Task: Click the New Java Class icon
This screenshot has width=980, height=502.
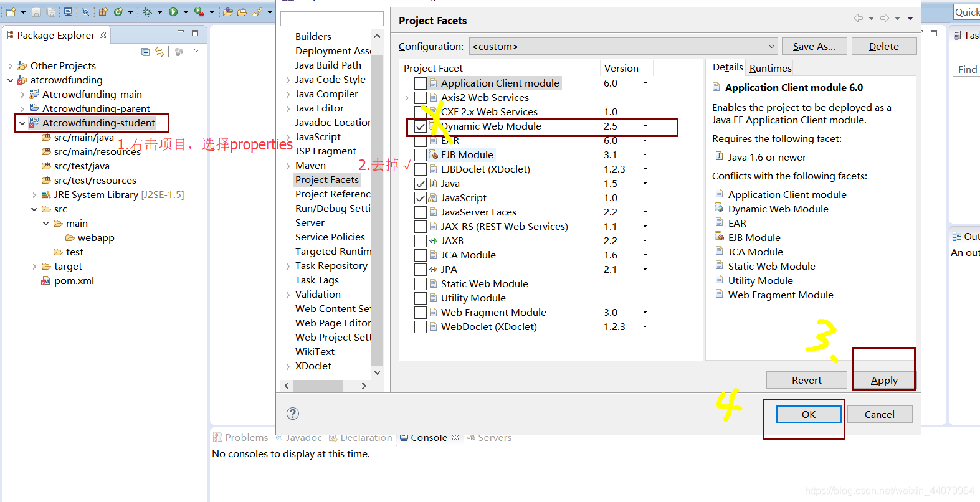Action: 118,12
